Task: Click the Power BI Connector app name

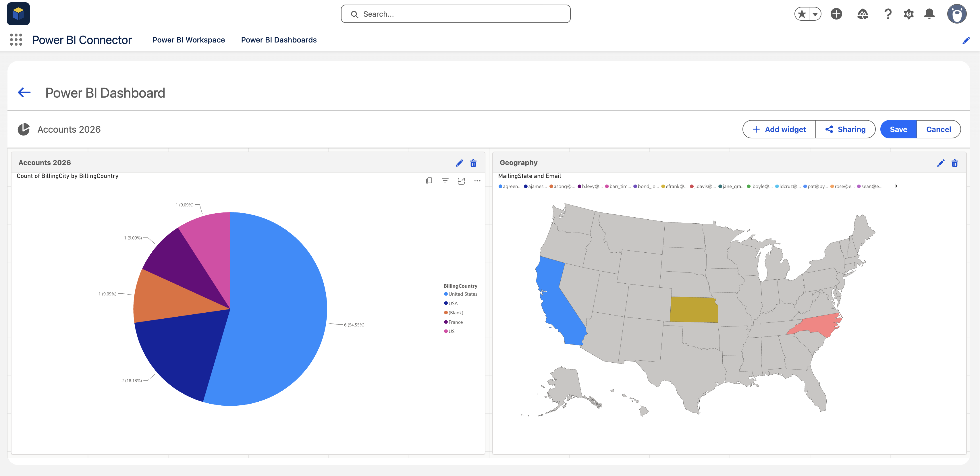Action: tap(82, 40)
